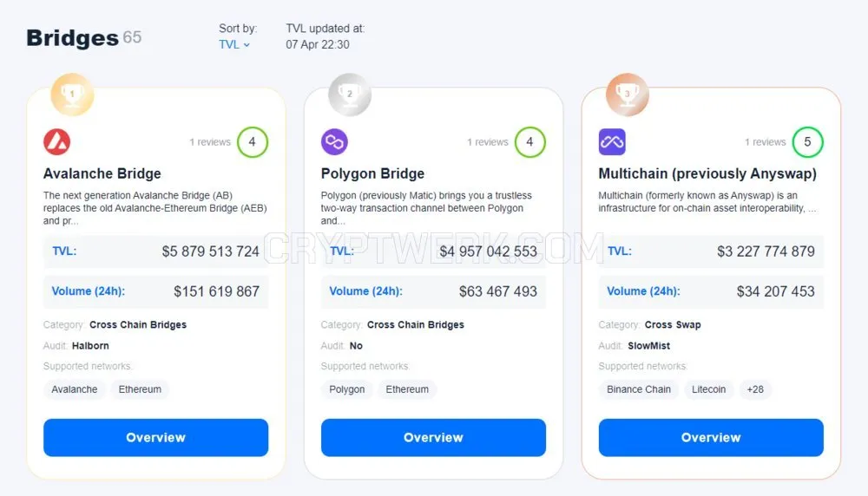Click the Polygon Bridge purple logo icon
Image resolution: width=868 pixels, height=496 pixels.
pos(334,142)
